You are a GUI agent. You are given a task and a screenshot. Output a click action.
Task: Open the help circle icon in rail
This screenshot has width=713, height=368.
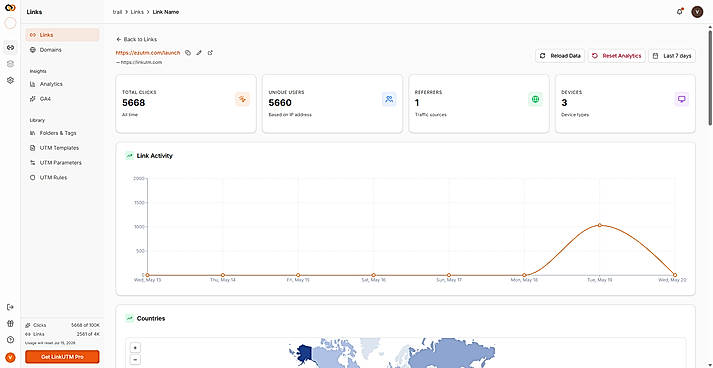coord(10,340)
